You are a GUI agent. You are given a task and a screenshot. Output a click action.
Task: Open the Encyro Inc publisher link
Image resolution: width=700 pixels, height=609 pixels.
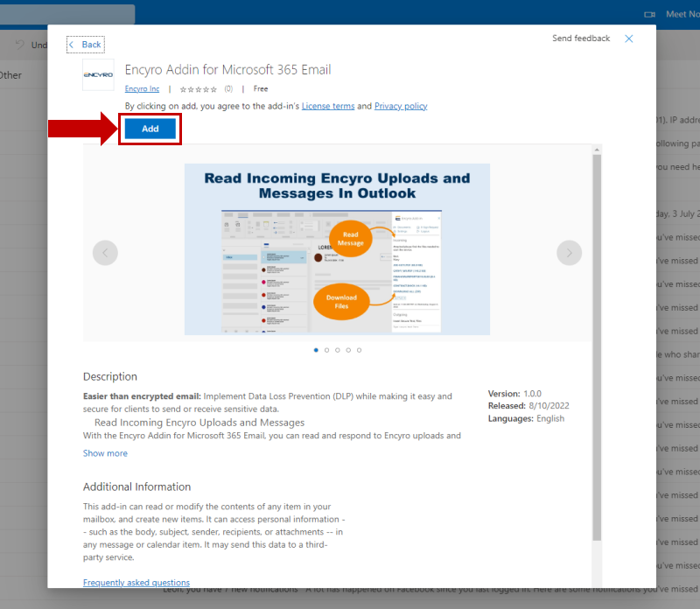point(142,89)
